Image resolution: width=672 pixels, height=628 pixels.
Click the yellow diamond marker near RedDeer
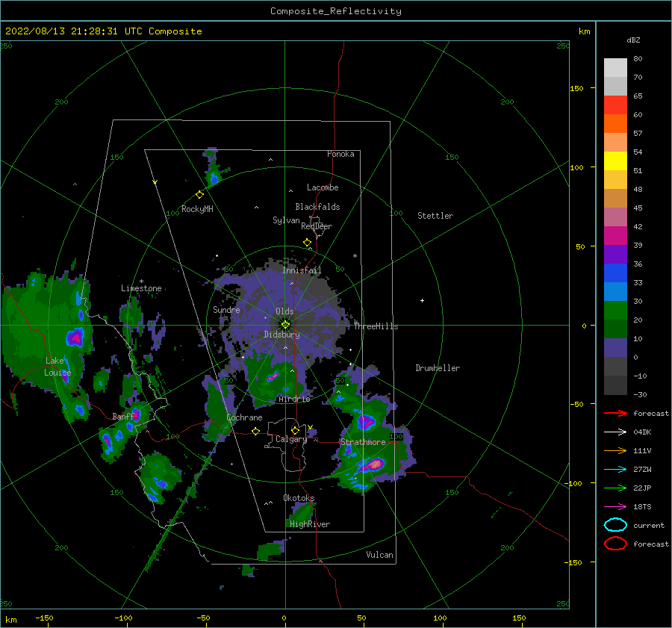pos(308,243)
